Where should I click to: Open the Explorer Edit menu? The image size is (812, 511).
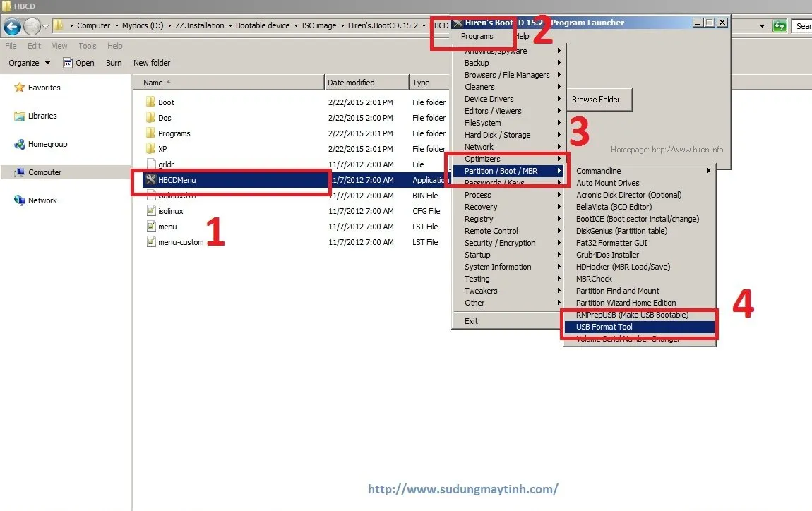(x=34, y=46)
